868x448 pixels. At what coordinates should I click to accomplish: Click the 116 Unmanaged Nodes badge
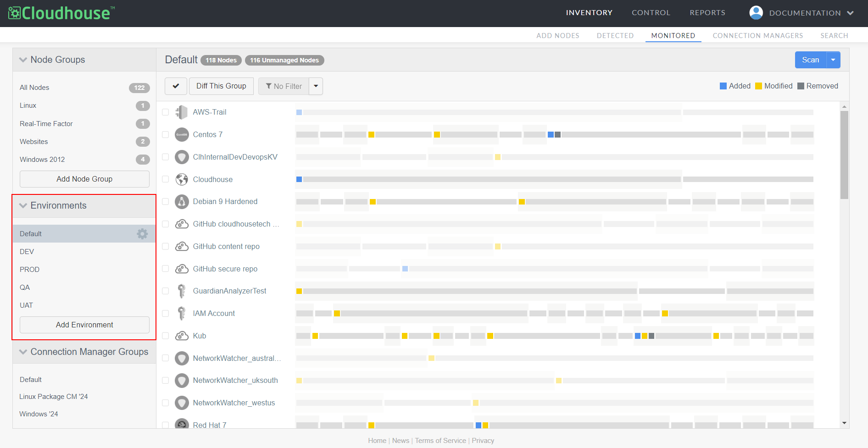[x=284, y=60]
